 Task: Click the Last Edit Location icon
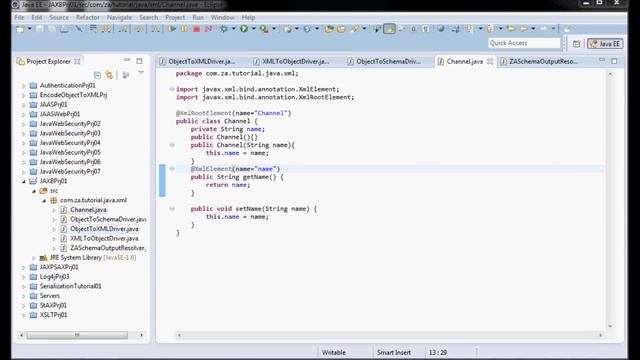pyautogui.click(x=510, y=29)
